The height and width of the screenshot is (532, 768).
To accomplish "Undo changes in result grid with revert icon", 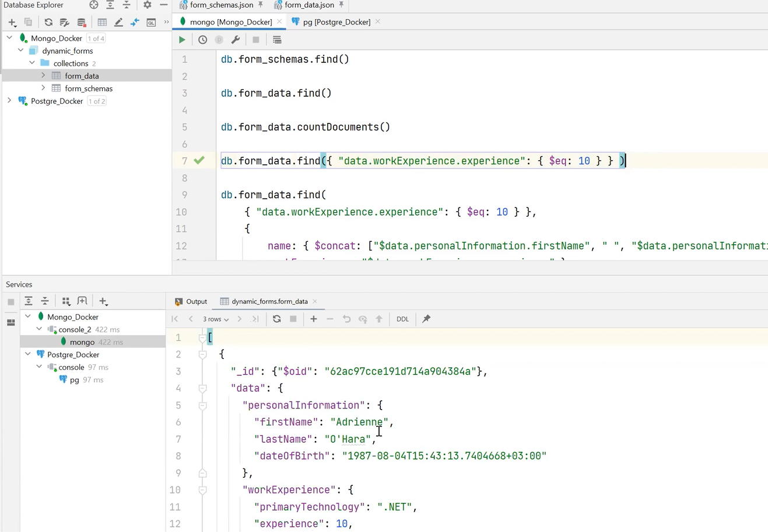I will [x=346, y=319].
